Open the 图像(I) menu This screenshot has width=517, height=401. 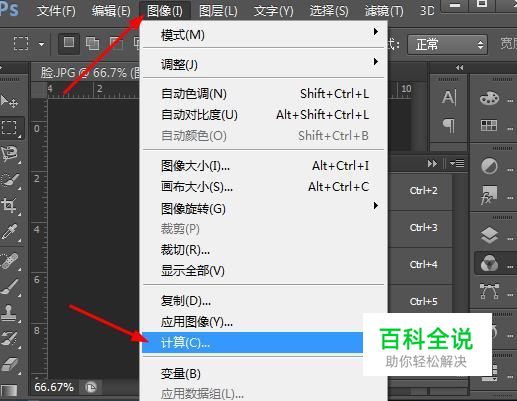[x=165, y=11]
